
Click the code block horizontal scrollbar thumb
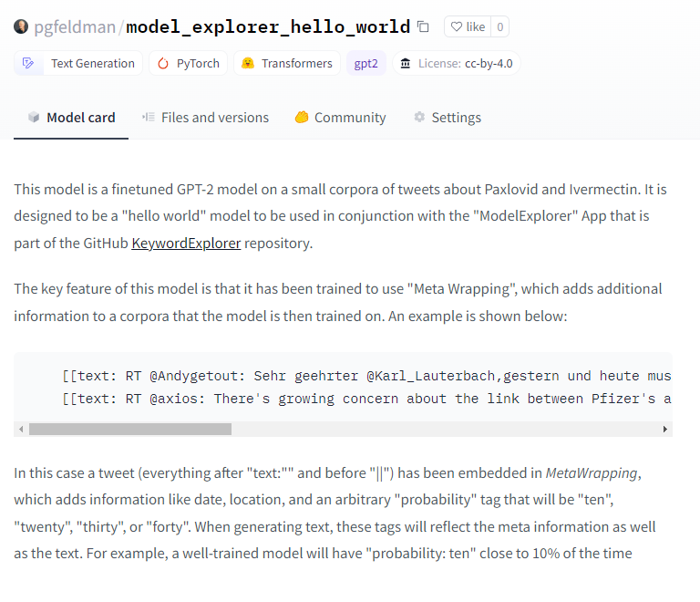(x=129, y=429)
